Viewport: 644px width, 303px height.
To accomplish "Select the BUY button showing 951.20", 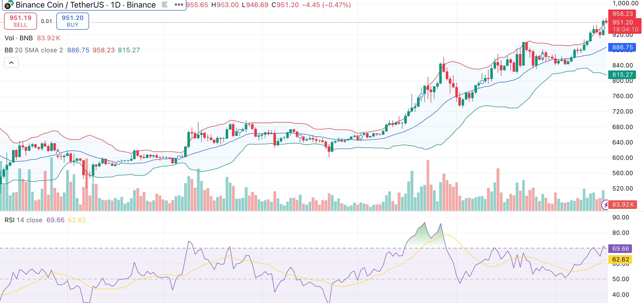I will click(x=72, y=21).
